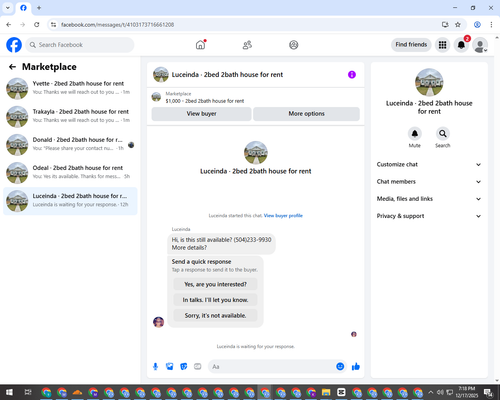Open the tab search dropdown arrow
The image size is (500, 400).
point(8,8)
